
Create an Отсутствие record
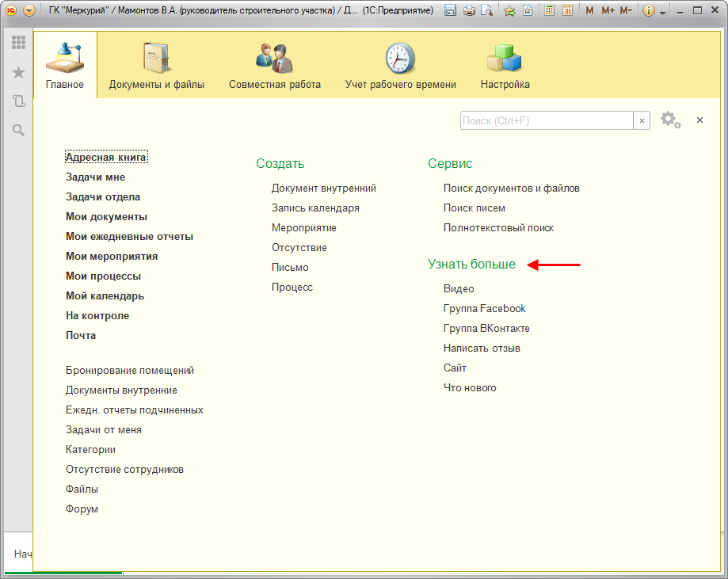click(299, 248)
